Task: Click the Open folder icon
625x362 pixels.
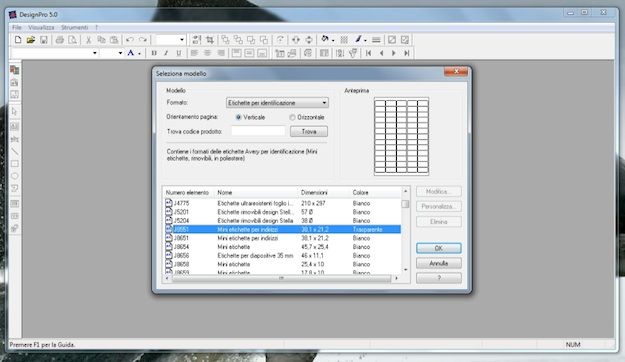Action: pos(31,40)
